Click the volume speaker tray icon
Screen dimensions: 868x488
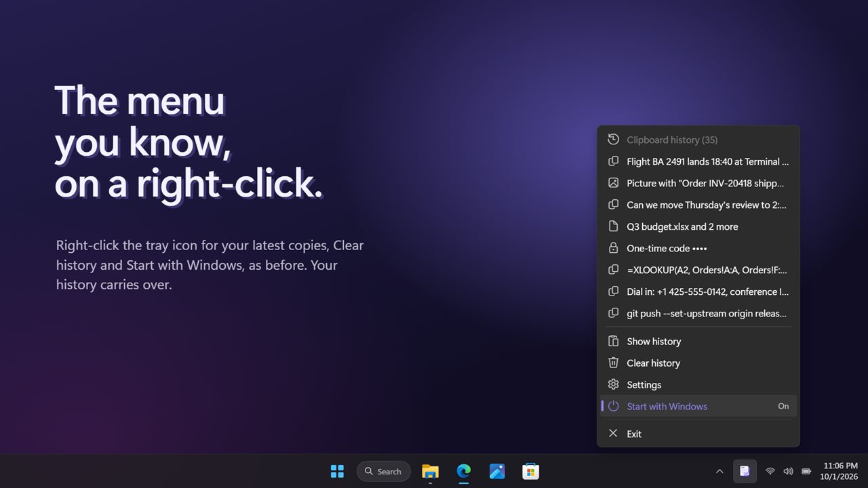[788, 471]
